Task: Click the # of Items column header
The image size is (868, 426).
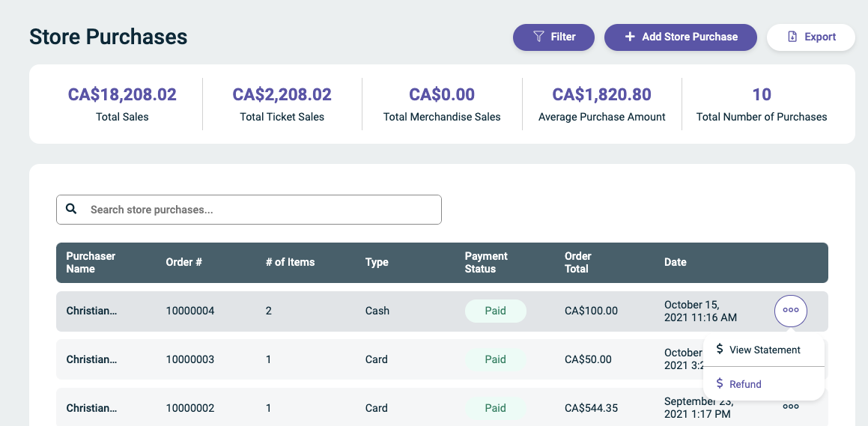Action: (290, 262)
